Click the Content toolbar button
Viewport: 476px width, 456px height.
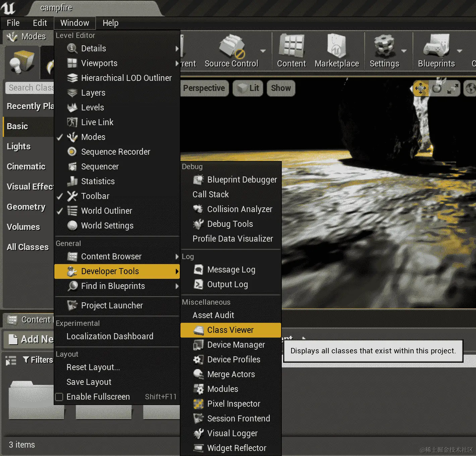tap(292, 50)
